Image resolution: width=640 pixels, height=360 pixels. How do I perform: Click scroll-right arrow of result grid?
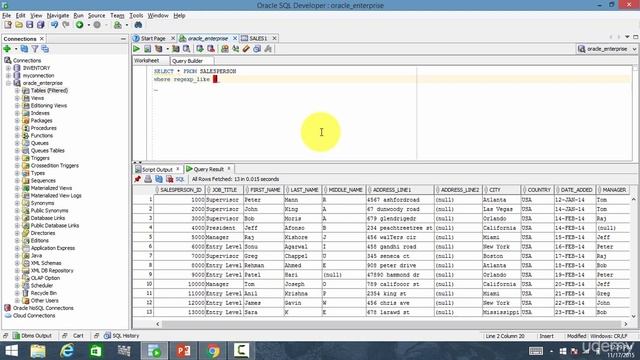pyautogui.click(x=625, y=324)
